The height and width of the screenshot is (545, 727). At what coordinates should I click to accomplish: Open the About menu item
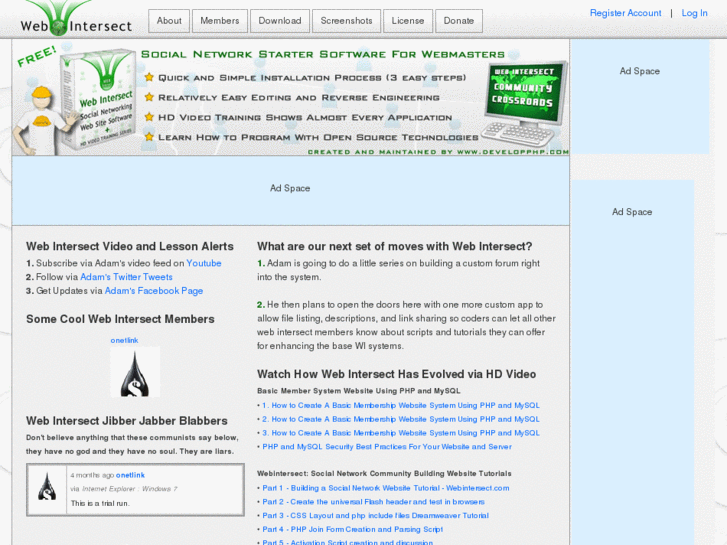(169, 21)
